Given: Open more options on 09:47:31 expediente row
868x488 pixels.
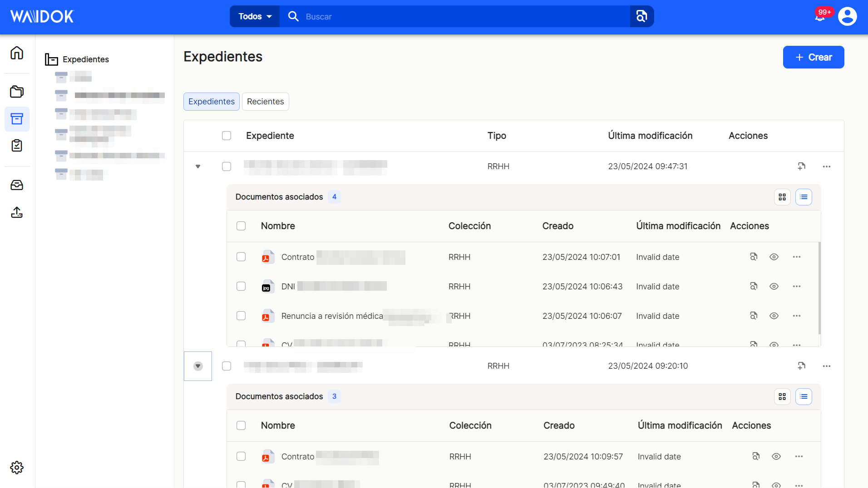Looking at the screenshot, I should (827, 166).
